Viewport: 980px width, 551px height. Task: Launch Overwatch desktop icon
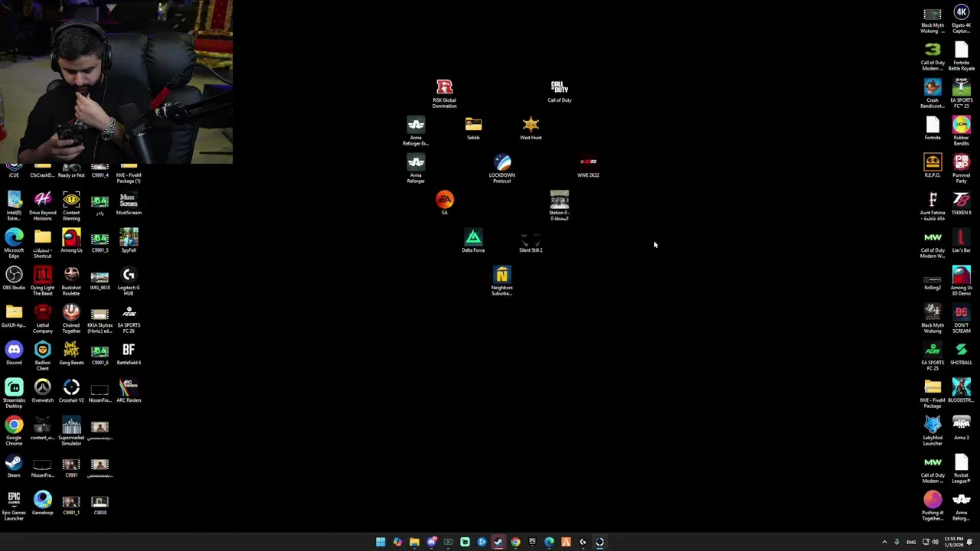coord(42,390)
